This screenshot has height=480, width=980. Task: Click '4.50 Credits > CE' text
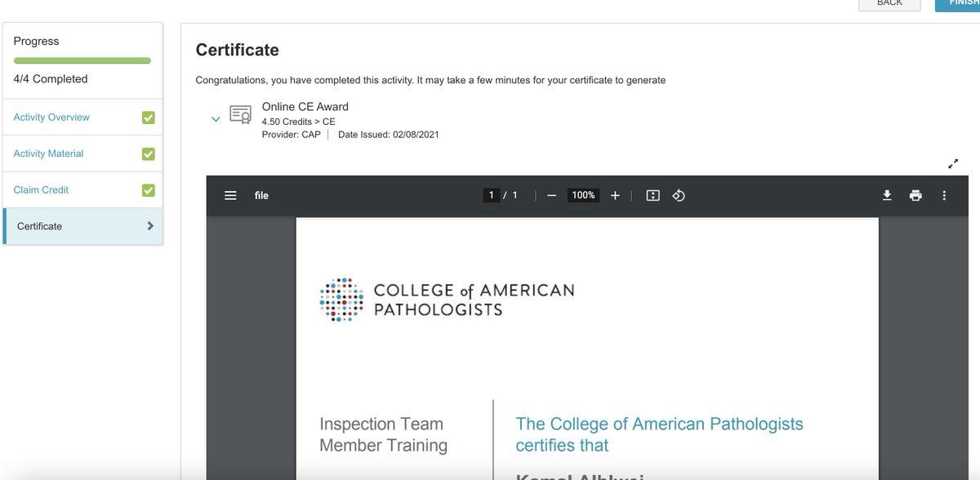[298, 122]
